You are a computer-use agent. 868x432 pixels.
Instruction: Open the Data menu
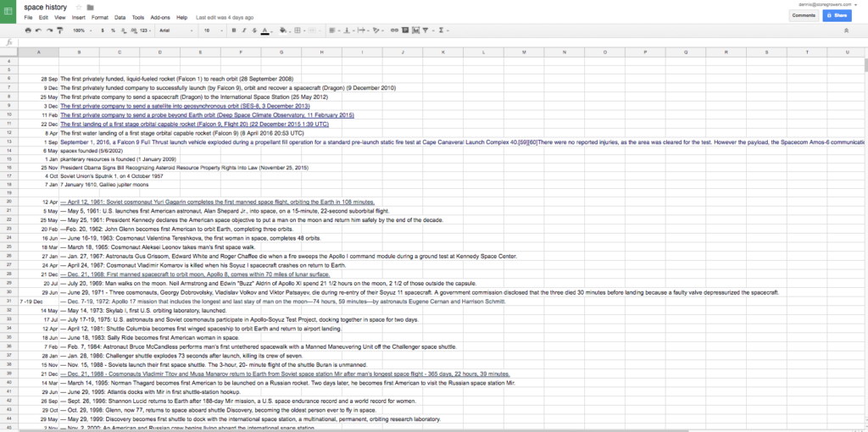click(120, 18)
